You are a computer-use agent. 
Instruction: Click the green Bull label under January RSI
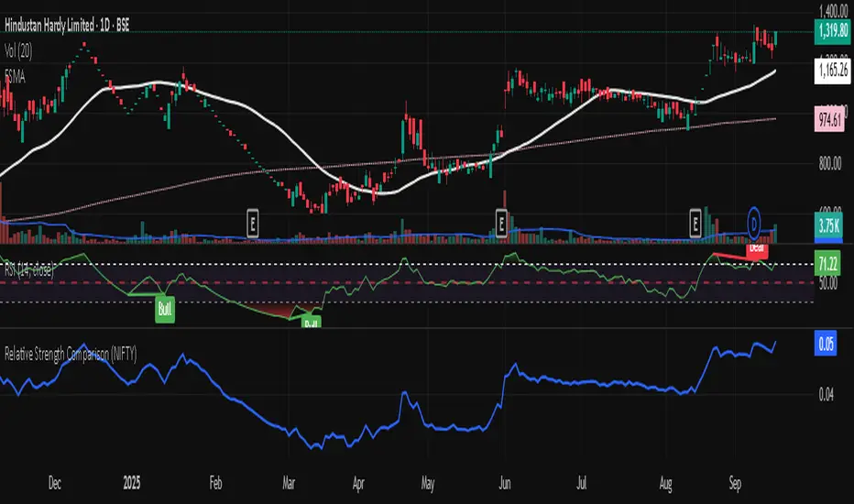coord(165,309)
